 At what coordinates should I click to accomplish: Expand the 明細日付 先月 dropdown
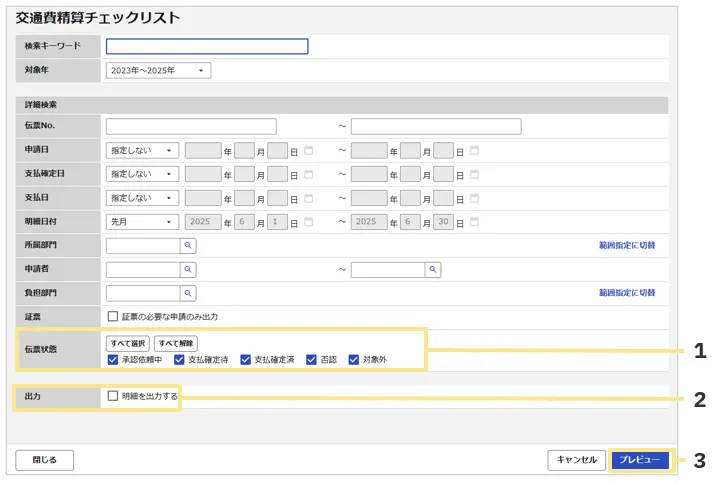(142, 222)
